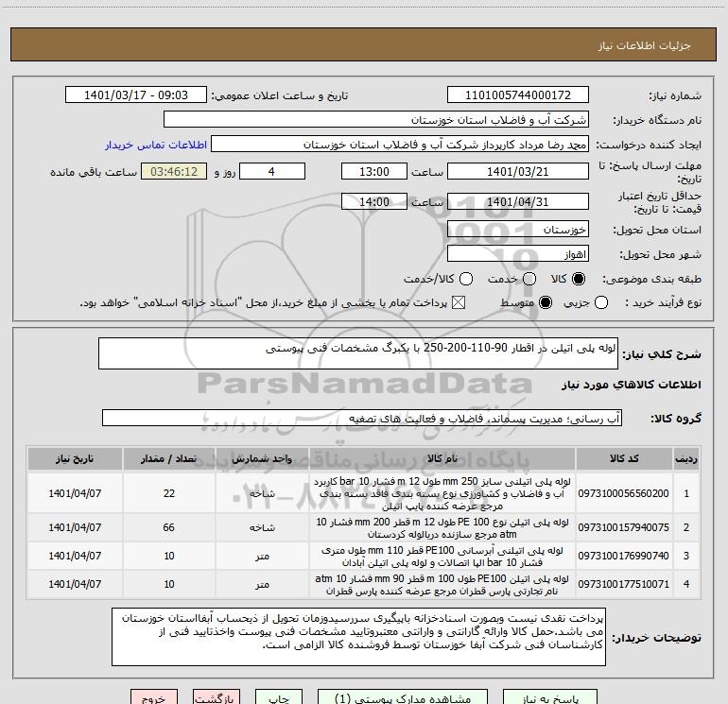
Task: Toggle the Islamic treasury payment checkbox
Action: click(459, 302)
